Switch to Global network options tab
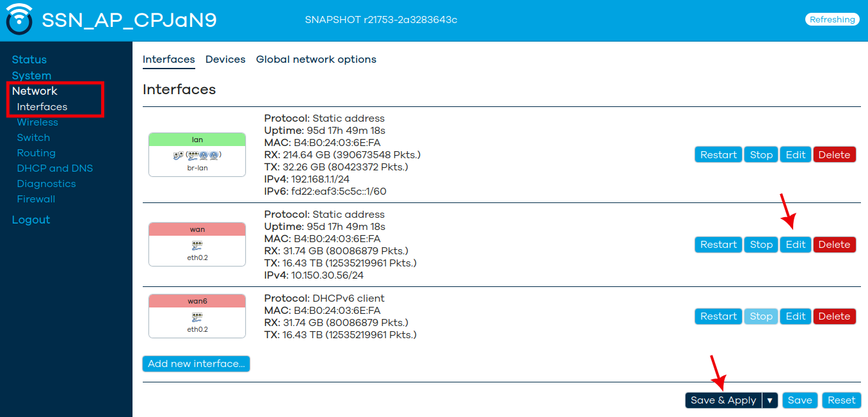The image size is (868, 417). pyautogui.click(x=316, y=60)
